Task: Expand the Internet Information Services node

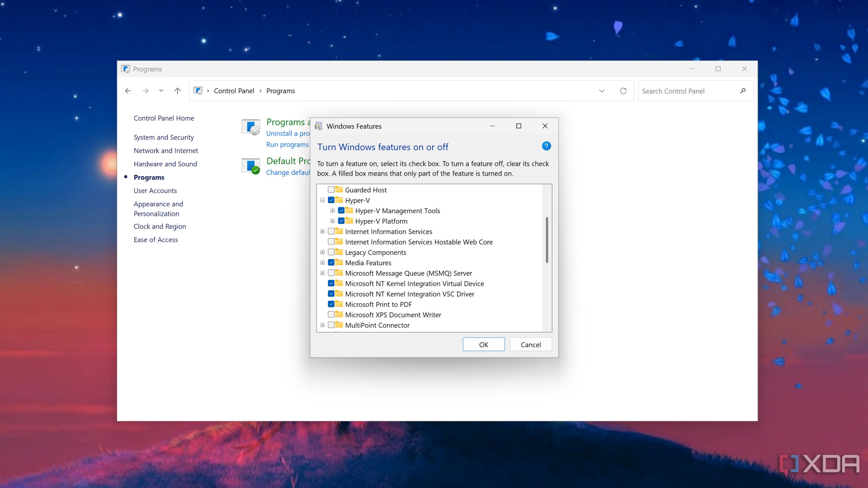Action: (x=323, y=231)
